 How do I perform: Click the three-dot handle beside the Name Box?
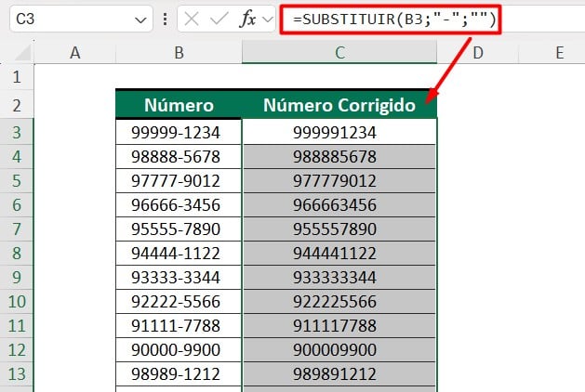[165, 19]
